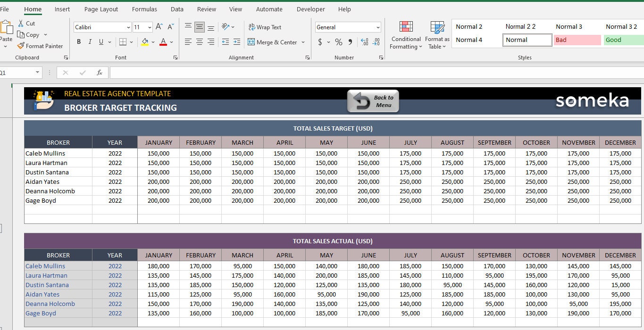
Task: Select the Comma Style icon
Action: pos(349,42)
